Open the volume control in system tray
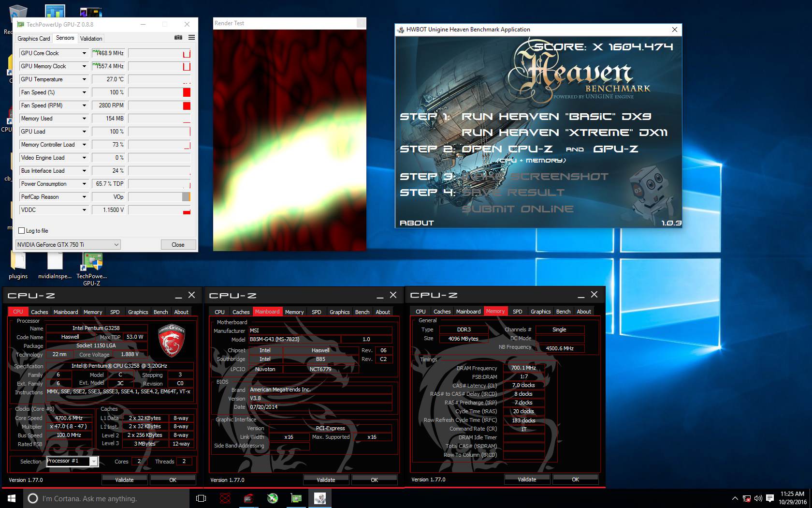Screen dimensions: 812x508 [x=758, y=498]
